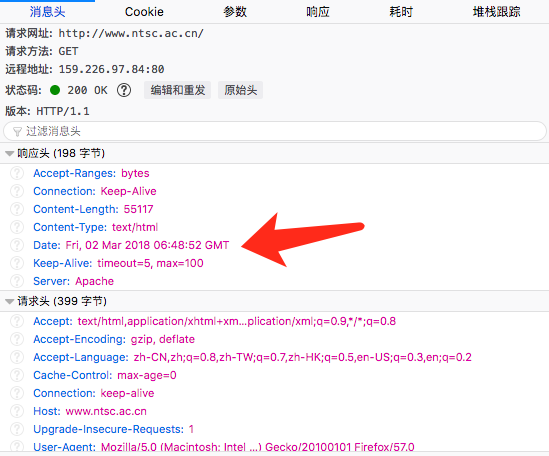
Task: Click the filter funnel icon
Action: (17, 132)
